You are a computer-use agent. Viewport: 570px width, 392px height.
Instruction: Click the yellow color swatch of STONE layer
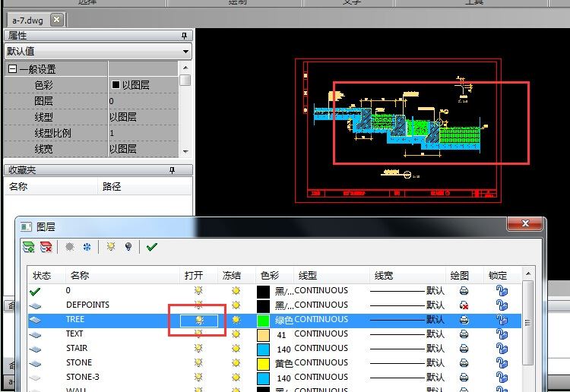tap(263, 364)
